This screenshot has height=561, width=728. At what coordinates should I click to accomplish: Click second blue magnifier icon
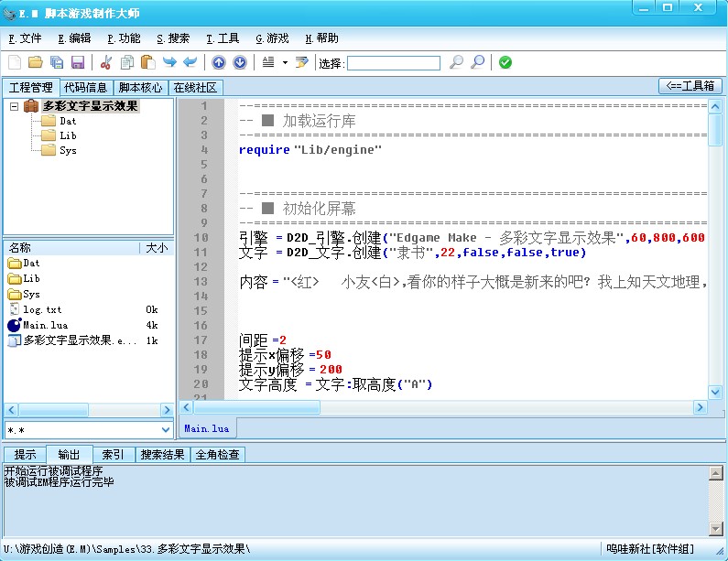click(477, 62)
